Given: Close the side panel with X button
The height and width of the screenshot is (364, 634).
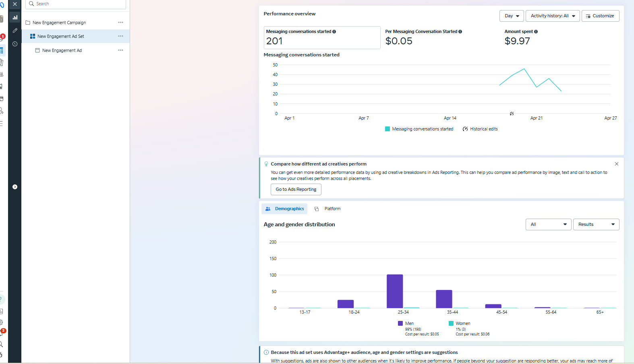Looking at the screenshot, I should (15, 4).
